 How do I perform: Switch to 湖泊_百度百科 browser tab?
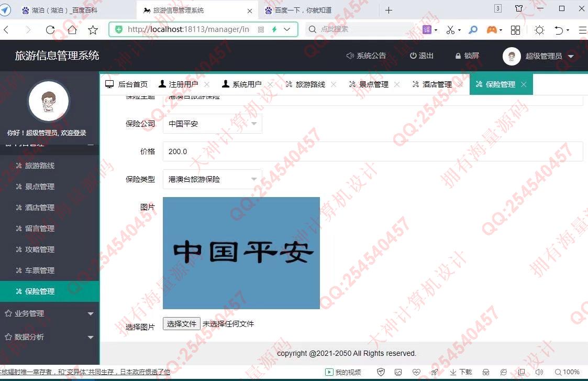(64, 10)
